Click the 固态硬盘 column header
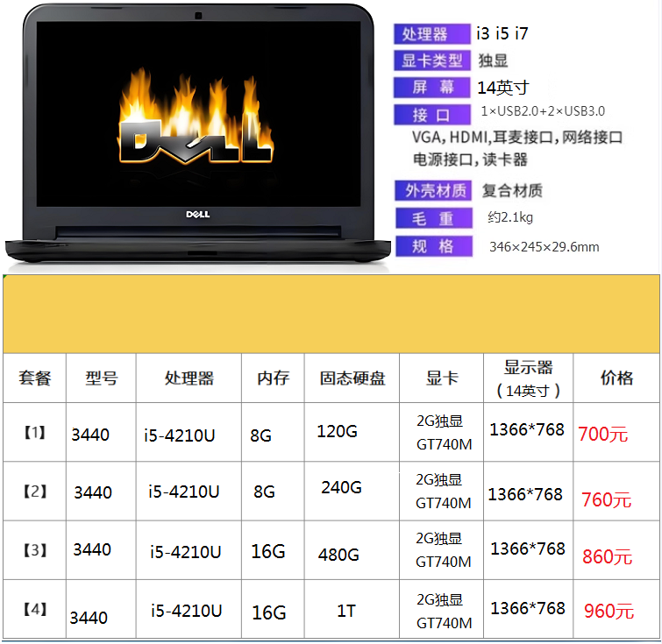662x644 pixels. click(x=352, y=378)
